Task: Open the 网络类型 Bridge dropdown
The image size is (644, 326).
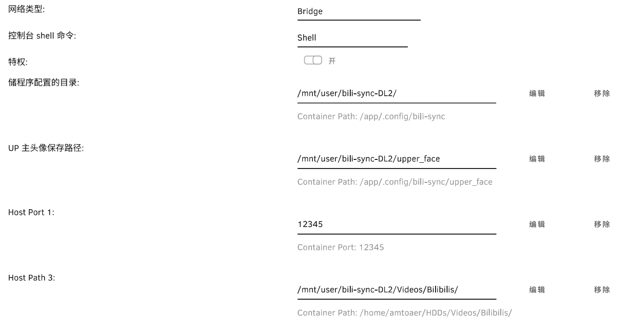Action: coord(358,12)
